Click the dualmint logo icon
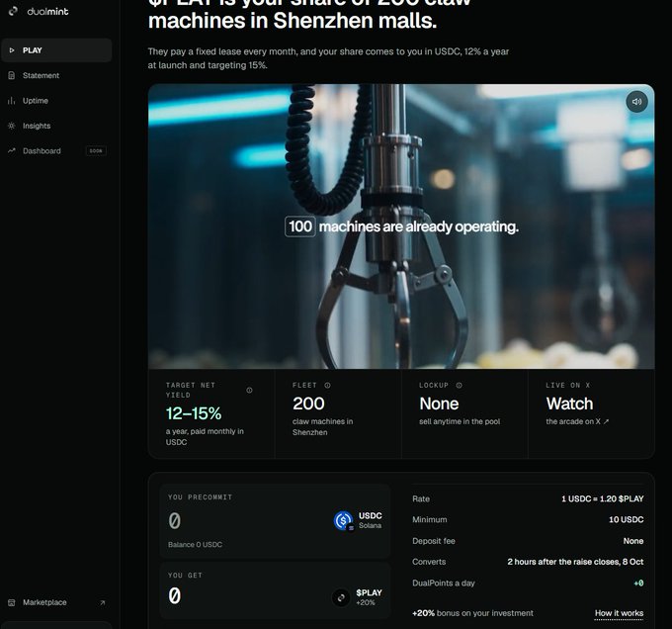 13,11
